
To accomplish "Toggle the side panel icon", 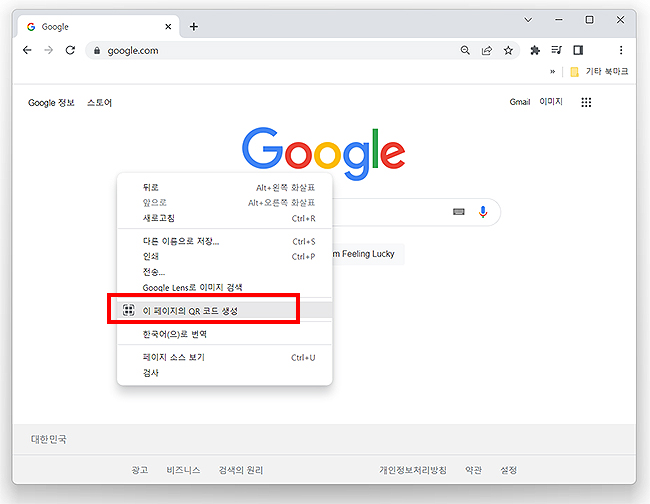I will click(578, 50).
